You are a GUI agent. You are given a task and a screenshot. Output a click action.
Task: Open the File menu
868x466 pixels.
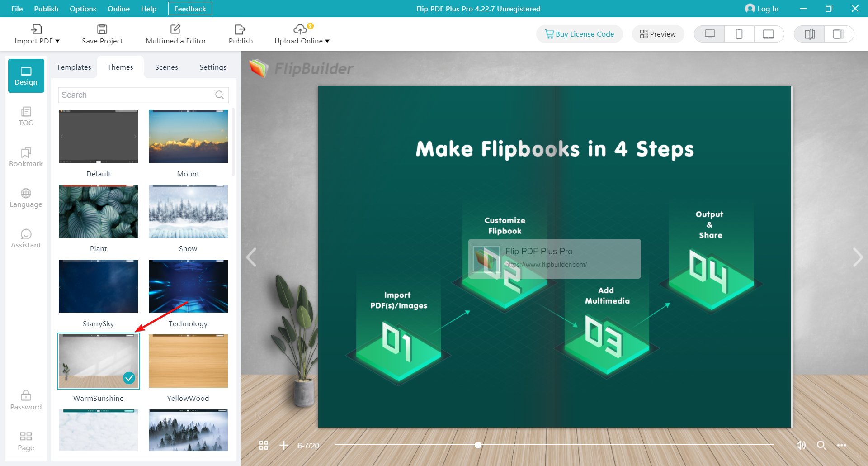(17, 9)
